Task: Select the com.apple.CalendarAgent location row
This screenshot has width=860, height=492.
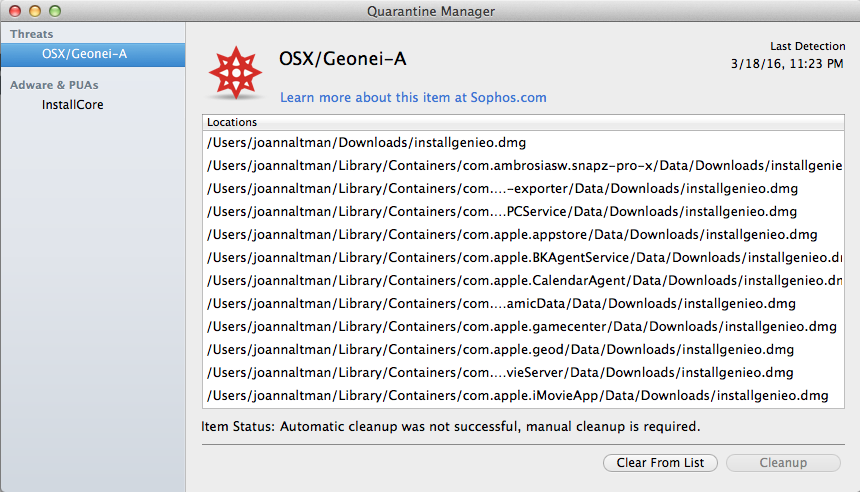Action: (523, 281)
